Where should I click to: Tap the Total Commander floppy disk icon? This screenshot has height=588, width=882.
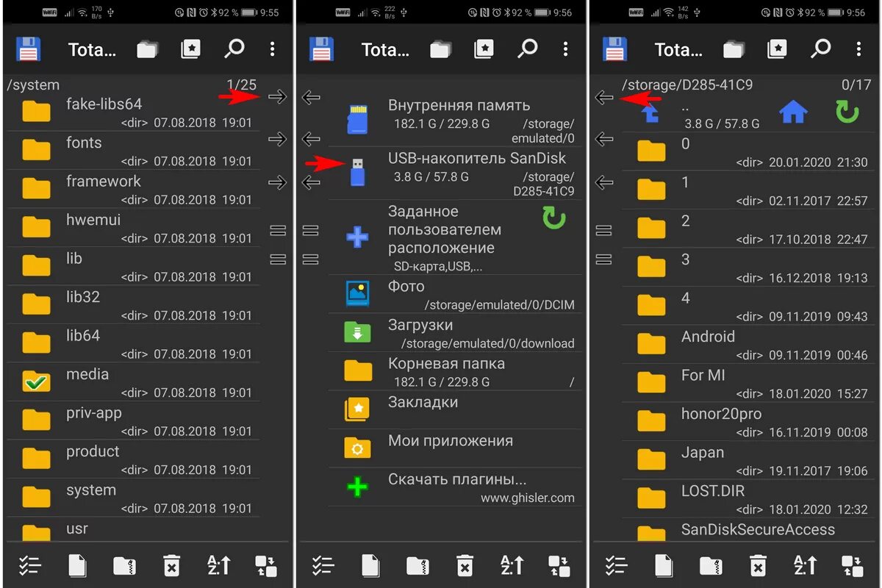pyautogui.click(x=28, y=49)
